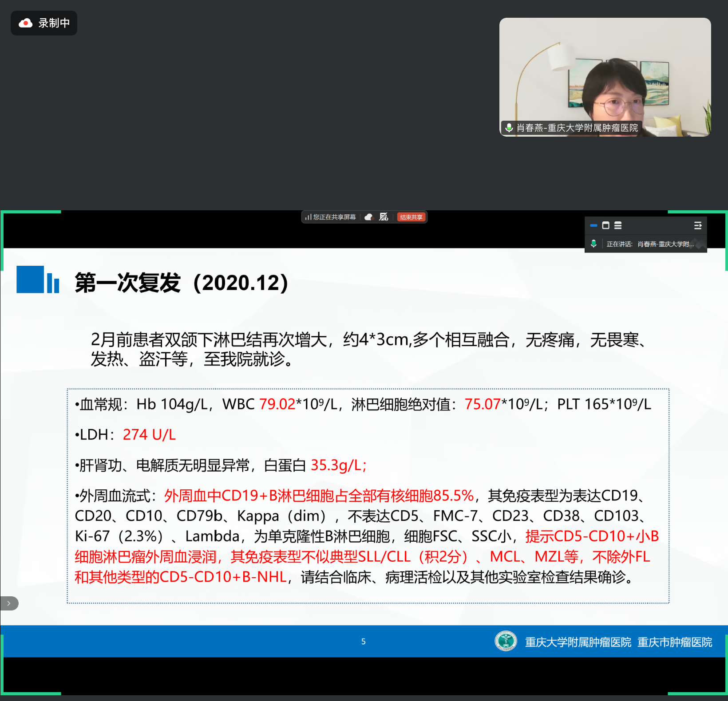
Task: Mute the microphone in the 正在讲话 bar
Action: pos(593,244)
